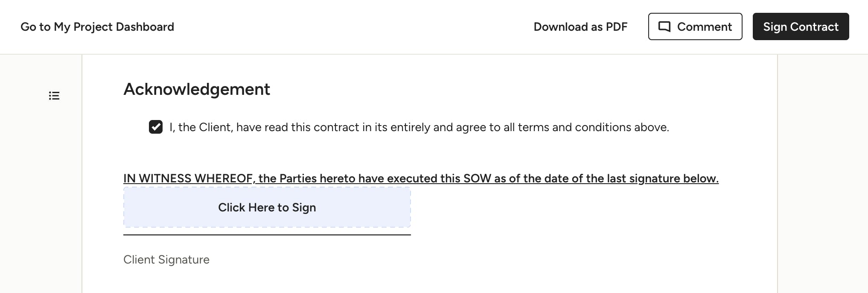Click the speech bubble icon in Comment button

coord(664,26)
